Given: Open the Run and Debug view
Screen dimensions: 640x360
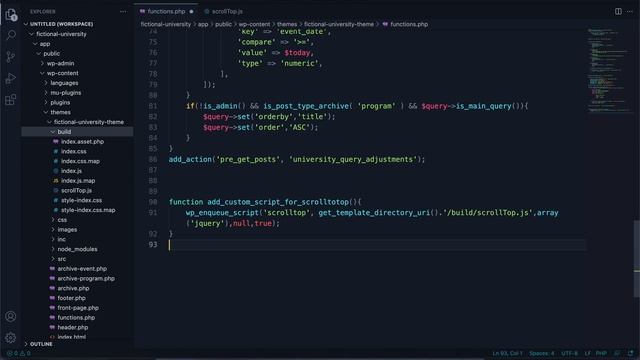Looking at the screenshot, I should point(11,78).
